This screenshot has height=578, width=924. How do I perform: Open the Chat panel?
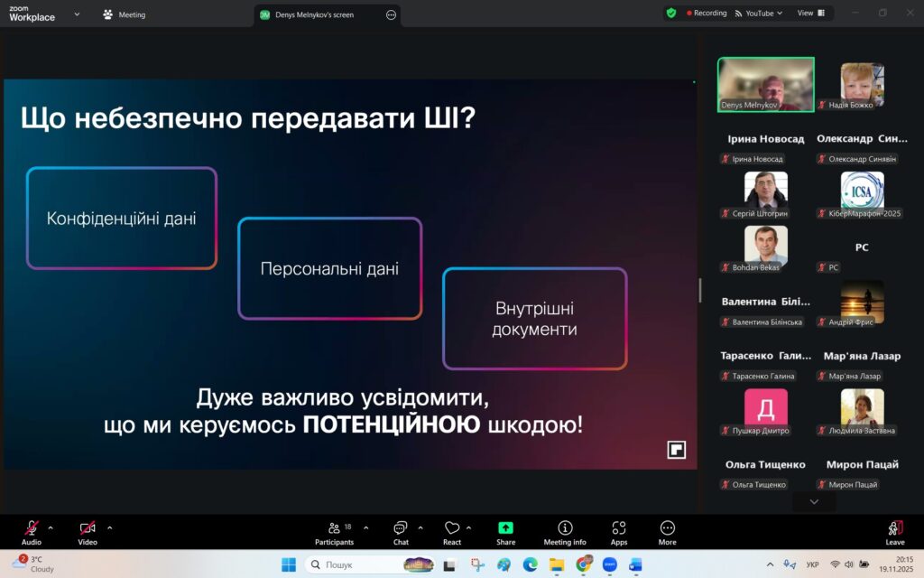coord(401,532)
